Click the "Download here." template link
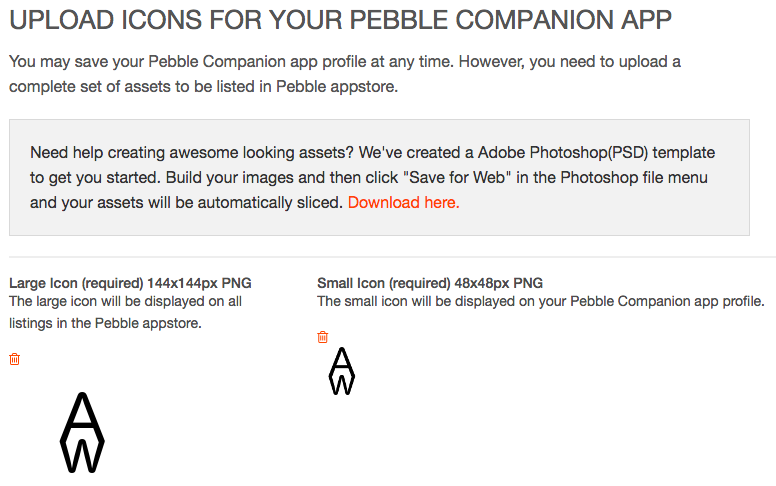The height and width of the screenshot is (486, 776). [403, 202]
